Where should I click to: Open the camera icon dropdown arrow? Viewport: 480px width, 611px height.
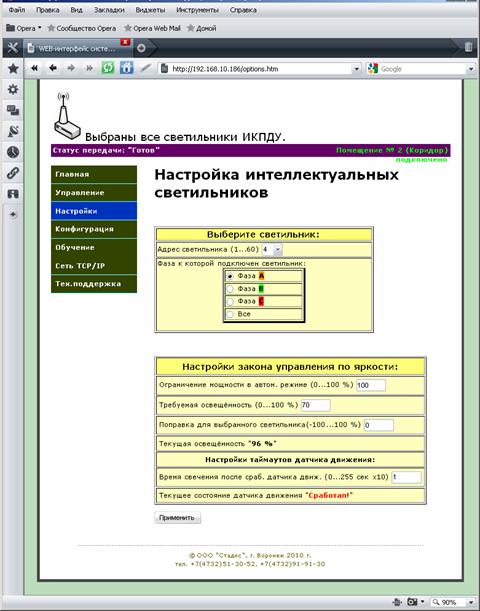coord(422,602)
